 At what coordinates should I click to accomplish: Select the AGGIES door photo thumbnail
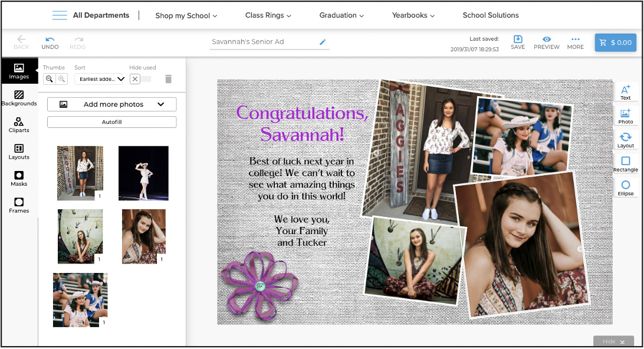(80, 173)
